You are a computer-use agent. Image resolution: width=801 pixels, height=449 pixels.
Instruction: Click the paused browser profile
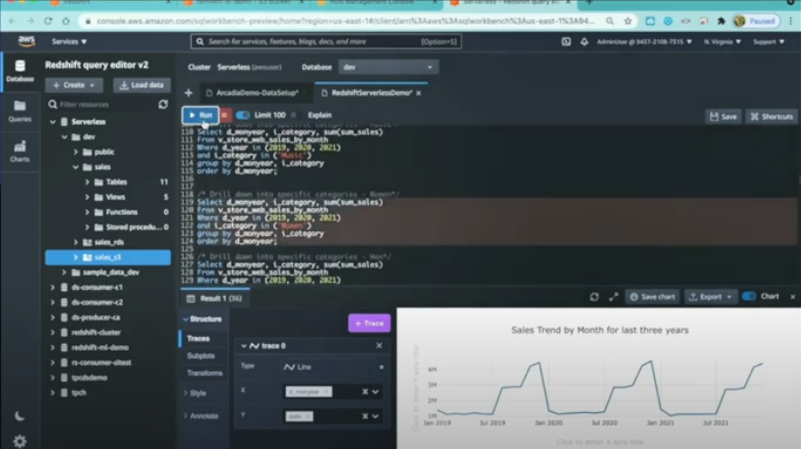click(x=756, y=21)
